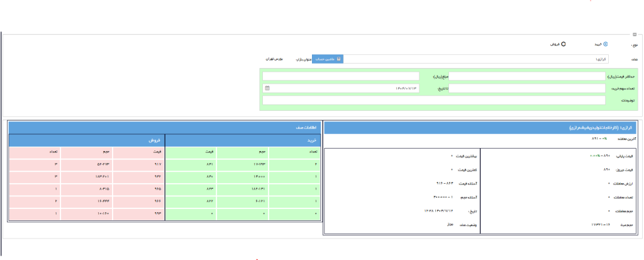Collapse the order form panel with minus icon
Viewport: 644px width, 260px height.
(x=635, y=35)
